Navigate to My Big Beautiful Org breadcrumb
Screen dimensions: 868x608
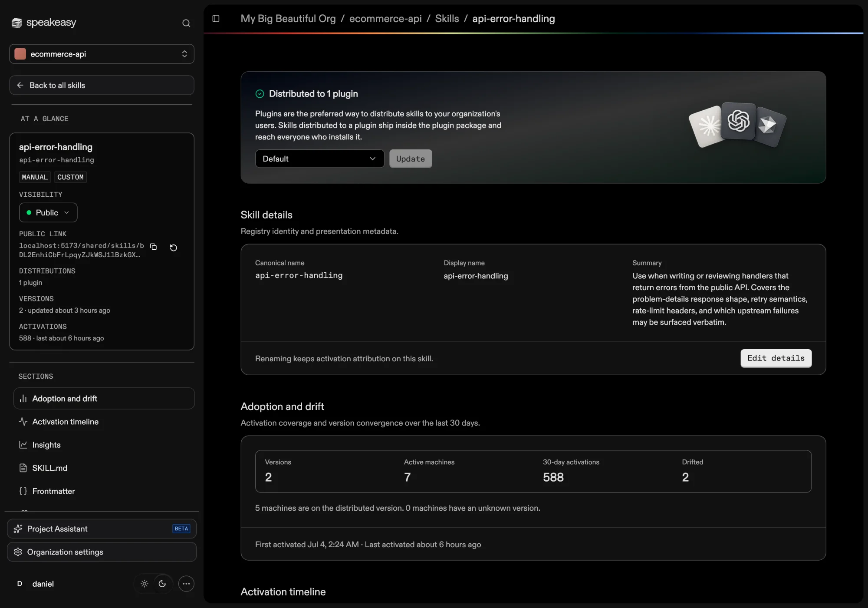point(288,19)
